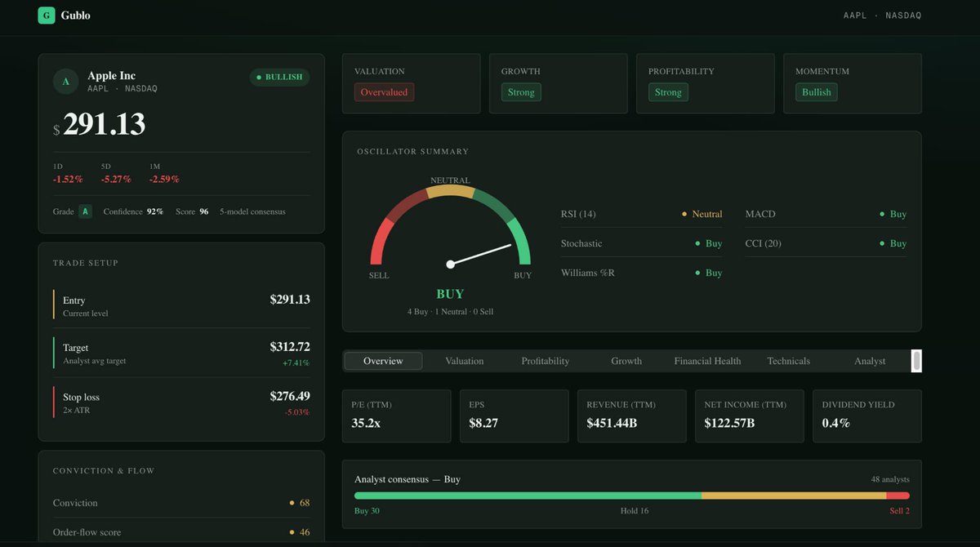Click the Buy 30 label under analyst bar
980x547 pixels.
point(367,511)
